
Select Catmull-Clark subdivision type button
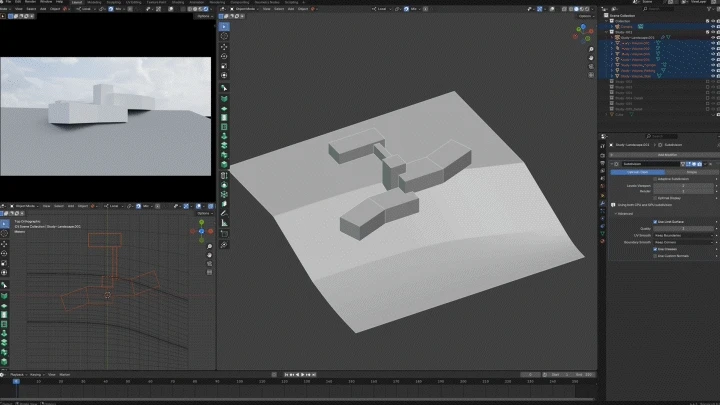637,172
